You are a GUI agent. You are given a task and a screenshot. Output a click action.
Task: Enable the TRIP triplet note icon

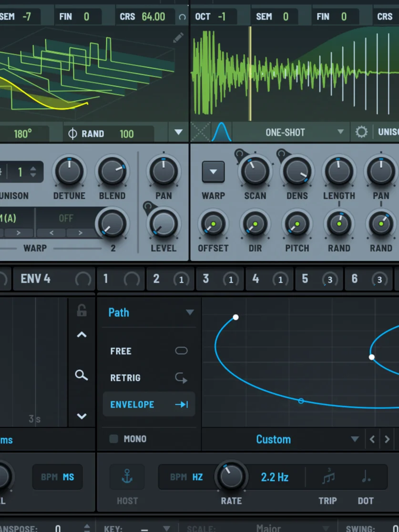tap(328, 476)
